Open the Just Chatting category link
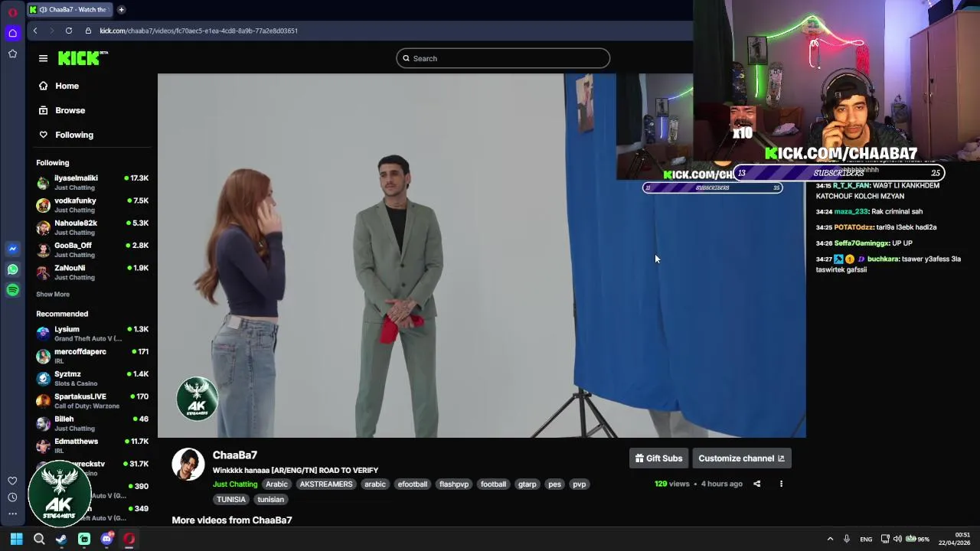Image resolution: width=980 pixels, height=551 pixels. [x=235, y=484]
